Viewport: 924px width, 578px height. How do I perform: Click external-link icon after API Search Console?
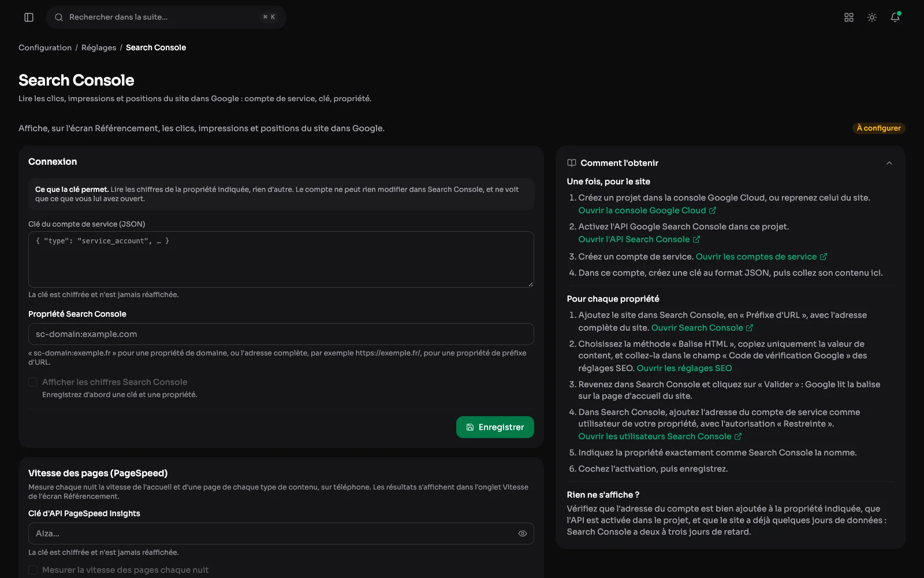[x=696, y=239]
